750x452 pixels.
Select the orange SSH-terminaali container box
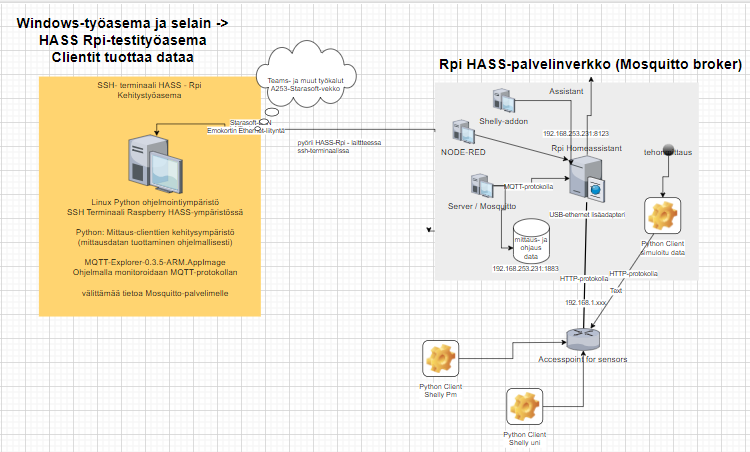150,196
